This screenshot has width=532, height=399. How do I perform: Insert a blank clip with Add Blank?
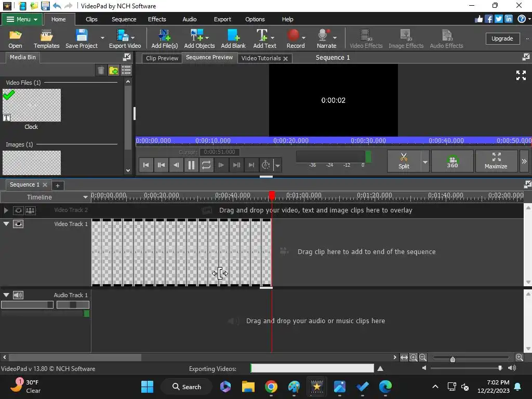click(x=233, y=38)
